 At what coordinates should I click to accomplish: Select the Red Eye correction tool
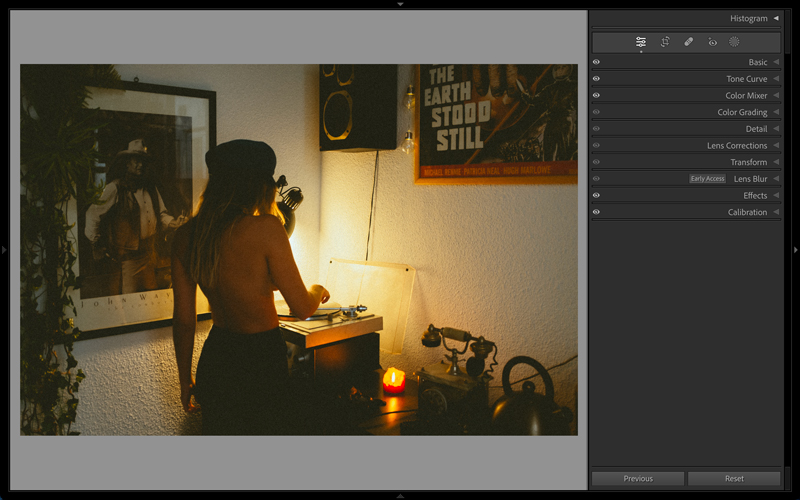(712, 42)
